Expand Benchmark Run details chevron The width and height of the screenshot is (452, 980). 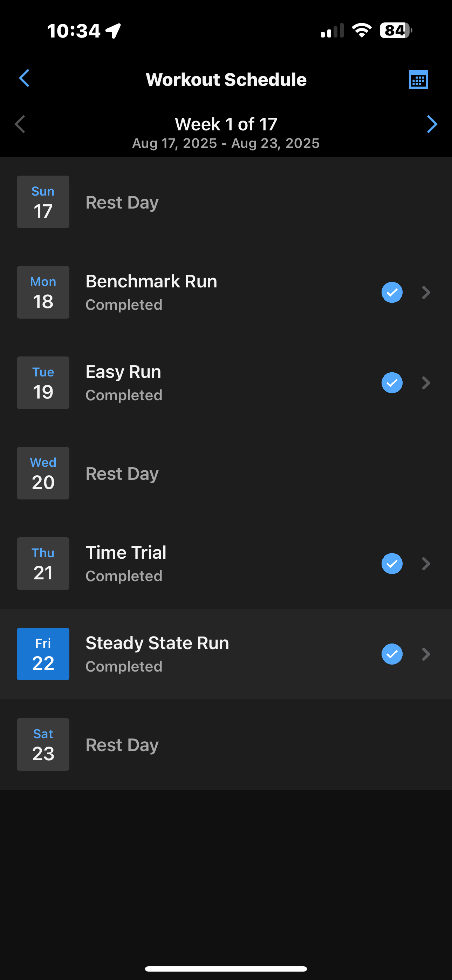tap(426, 293)
